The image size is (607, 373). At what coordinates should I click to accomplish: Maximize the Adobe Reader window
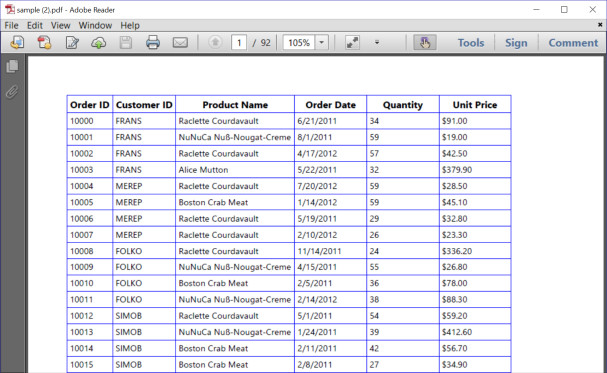[x=564, y=10]
